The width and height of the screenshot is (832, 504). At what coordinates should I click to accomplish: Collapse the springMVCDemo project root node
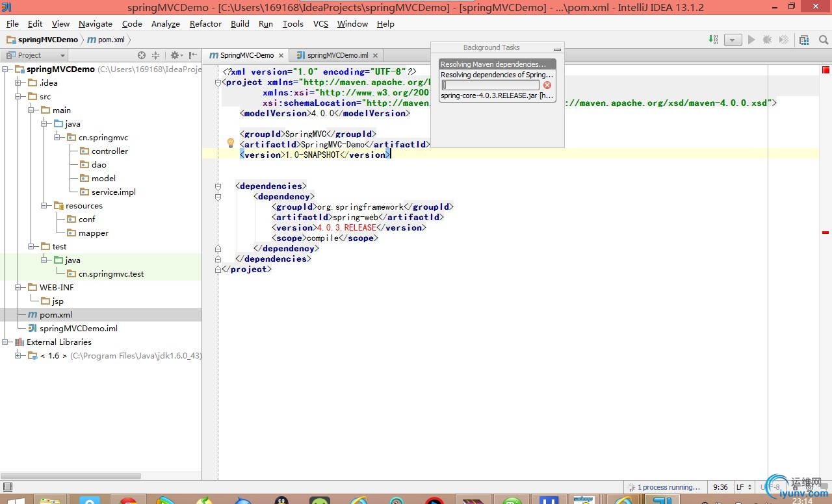pyautogui.click(x=5, y=69)
